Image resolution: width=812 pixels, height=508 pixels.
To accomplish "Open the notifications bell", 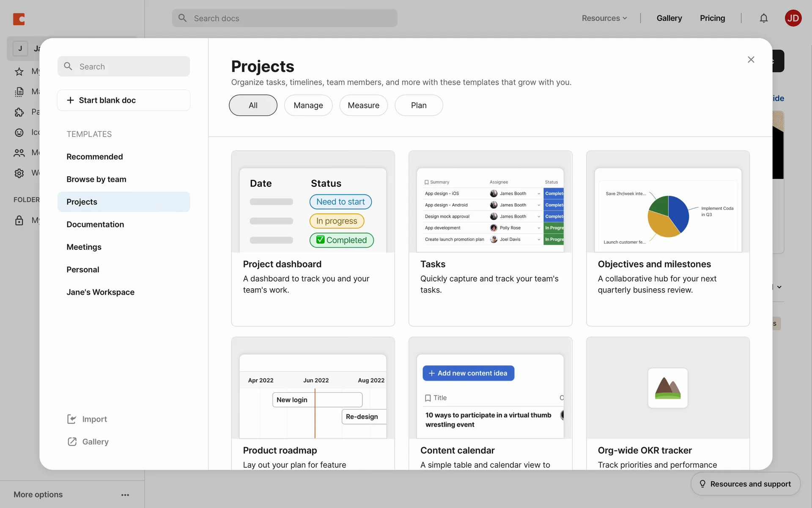I will pyautogui.click(x=763, y=18).
